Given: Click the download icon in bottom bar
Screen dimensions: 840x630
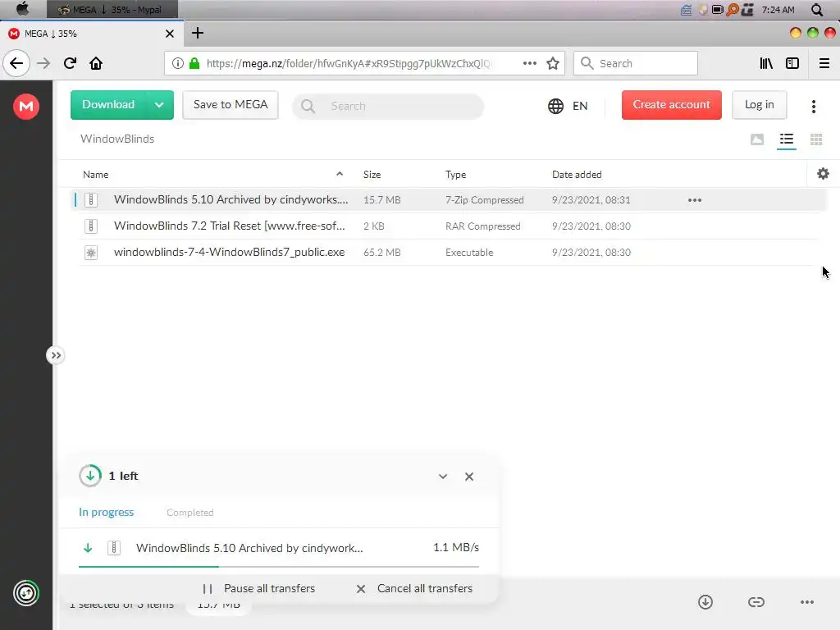Looking at the screenshot, I should tap(705, 602).
